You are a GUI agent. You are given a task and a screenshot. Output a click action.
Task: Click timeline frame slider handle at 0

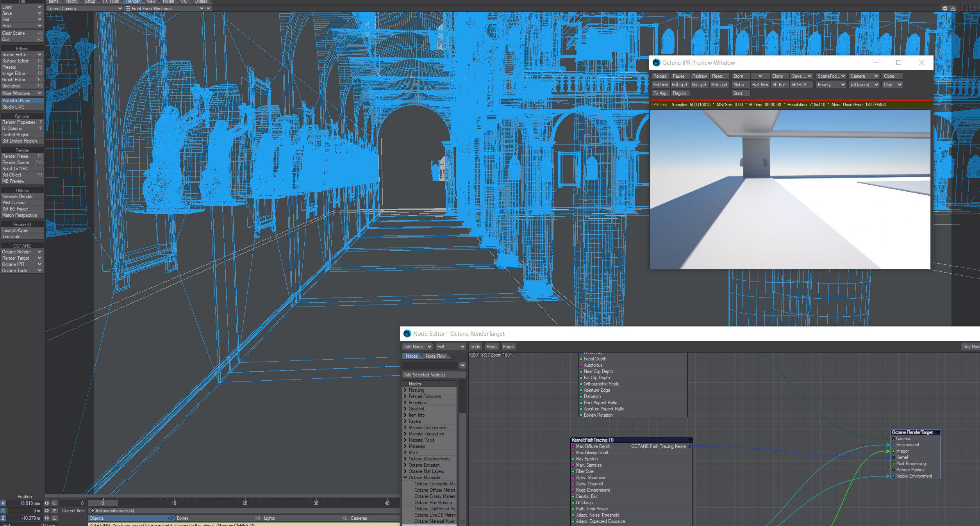tap(103, 503)
